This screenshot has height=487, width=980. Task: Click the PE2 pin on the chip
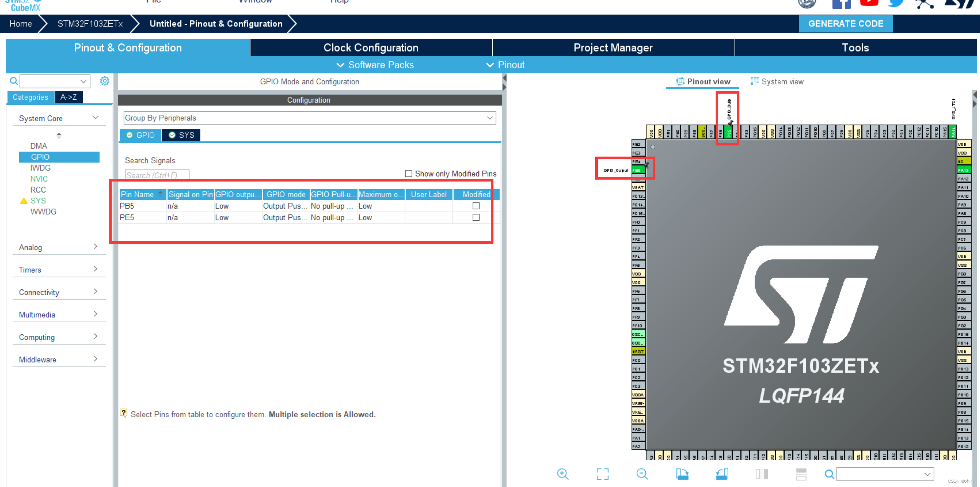click(638, 144)
